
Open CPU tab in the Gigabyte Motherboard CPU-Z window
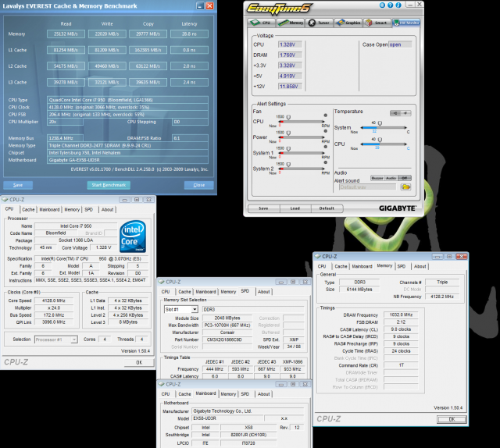pyautogui.click(x=166, y=394)
